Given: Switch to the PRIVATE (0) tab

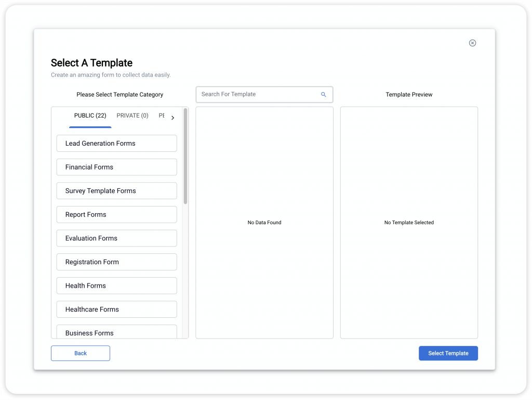Looking at the screenshot, I should click(x=132, y=115).
